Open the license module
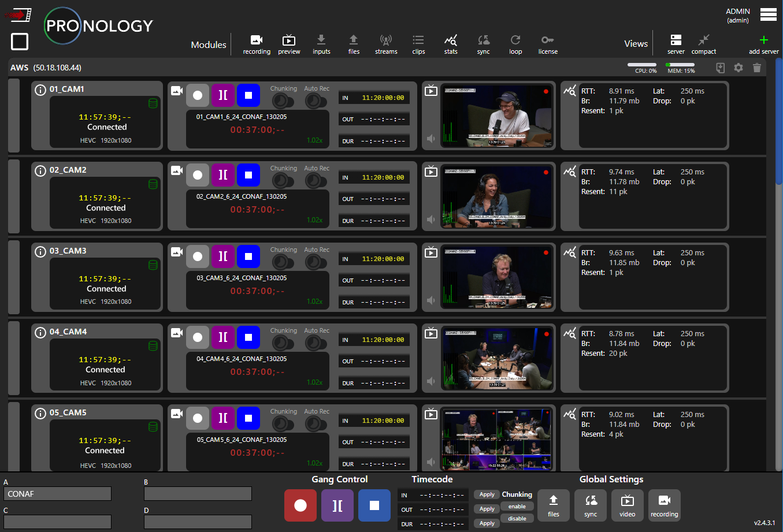 tap(548, 43)
